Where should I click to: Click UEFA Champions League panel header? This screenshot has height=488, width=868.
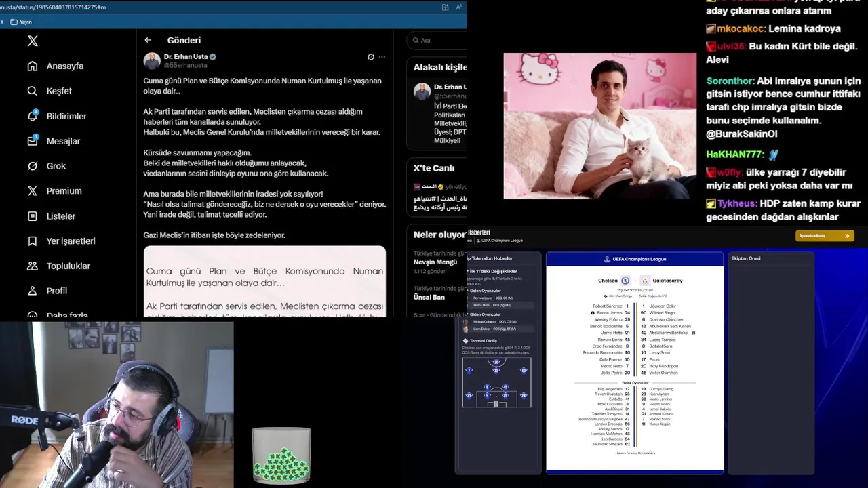pos(635,259)
